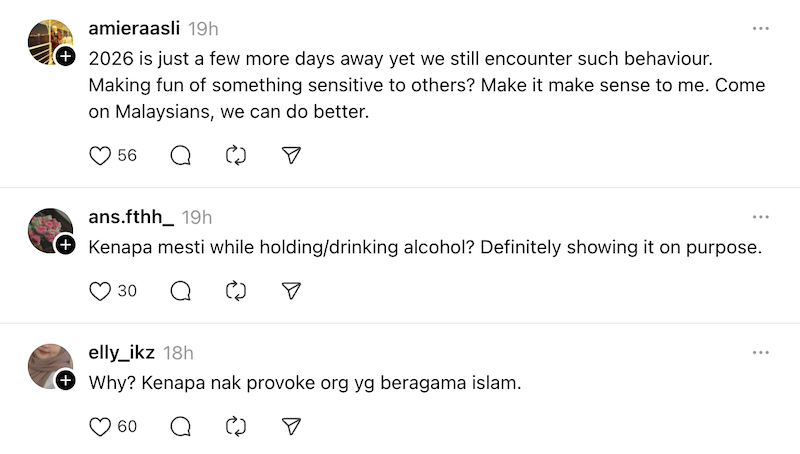Open reply box for elly_ikz's comment
Screen dimensions: 800x454
pyautogui.click(x=181, y=427)
